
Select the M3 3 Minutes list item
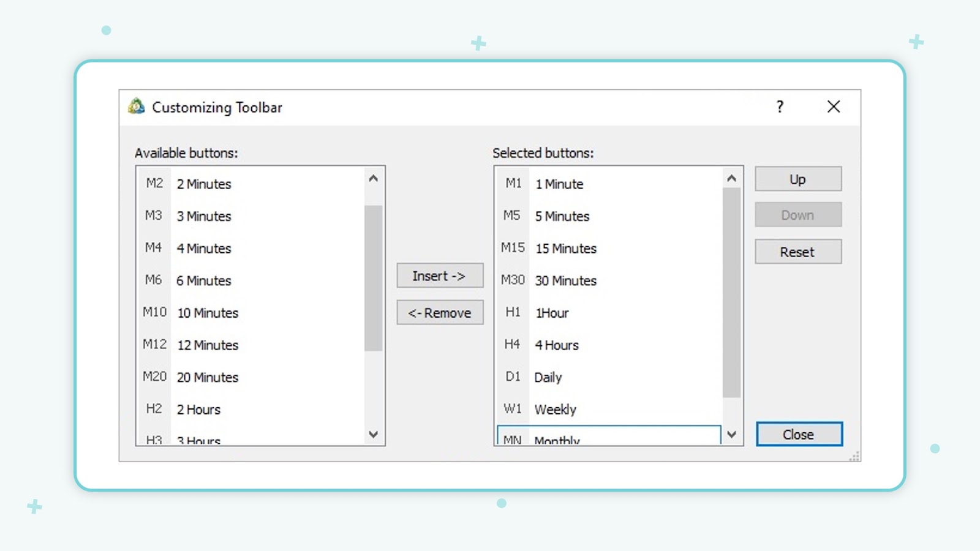click(251, 216)
